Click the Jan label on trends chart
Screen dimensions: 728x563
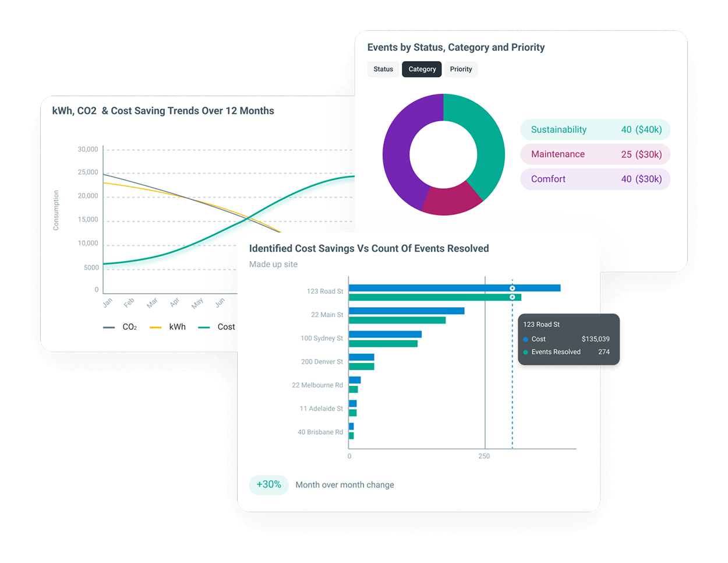tap(108, 302)
